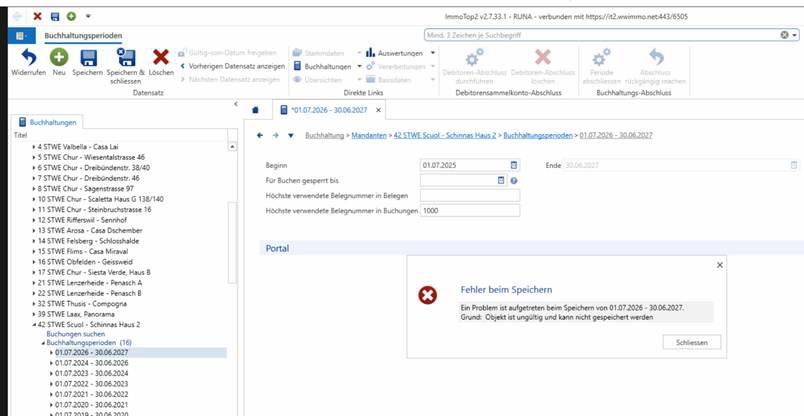
Task: Open the Buchhaltungen direct link
Action: 322,67
